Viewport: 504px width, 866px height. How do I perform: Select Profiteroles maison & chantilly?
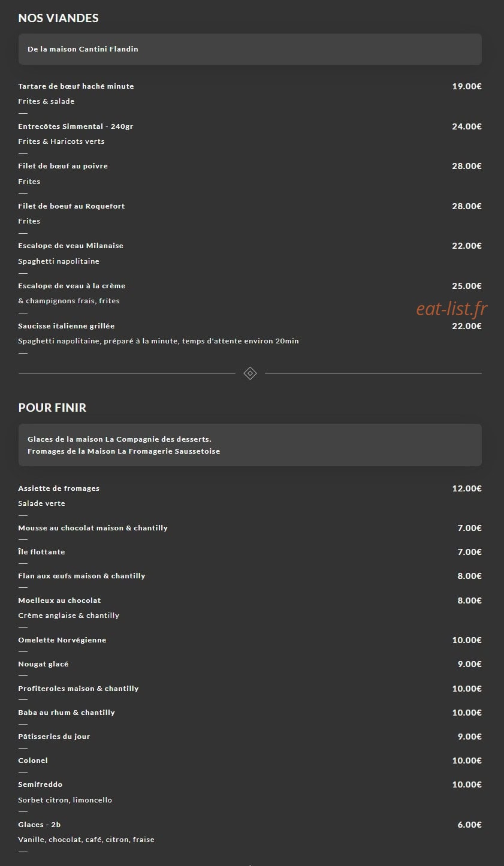(79, 689)
